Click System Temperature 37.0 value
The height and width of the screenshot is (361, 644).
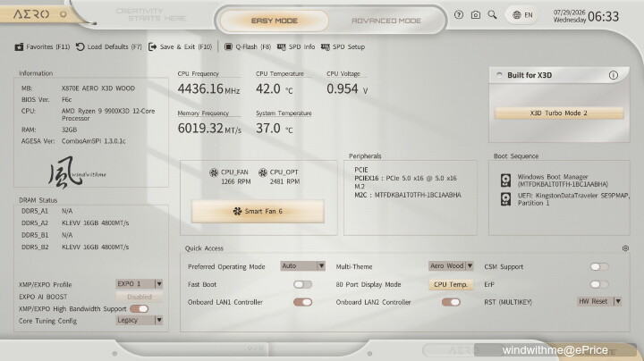[x=275, y=129]
